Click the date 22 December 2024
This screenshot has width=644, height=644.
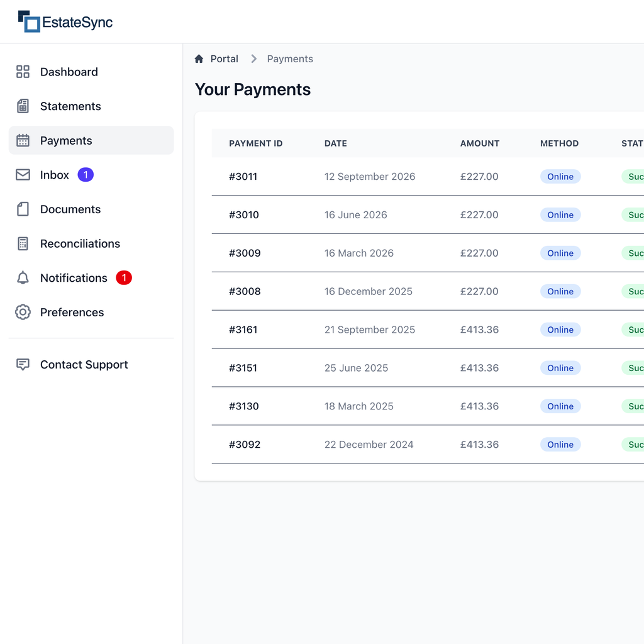click(369, 445)
